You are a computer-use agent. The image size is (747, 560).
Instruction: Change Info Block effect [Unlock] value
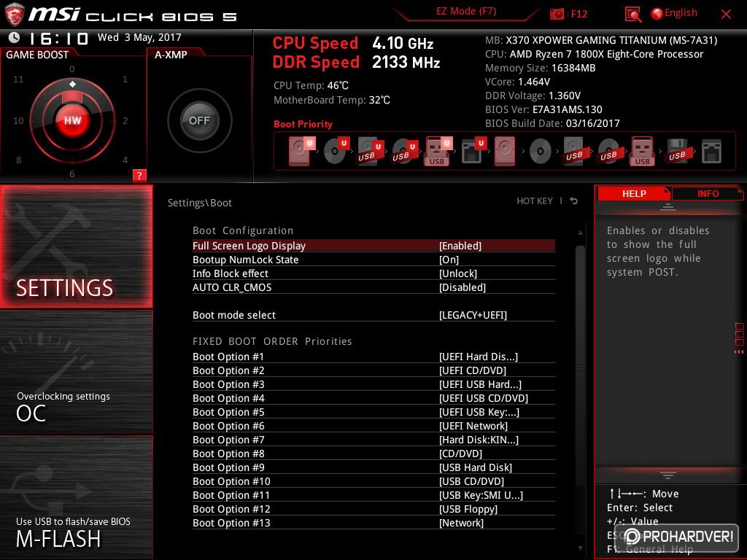(373, 273)
